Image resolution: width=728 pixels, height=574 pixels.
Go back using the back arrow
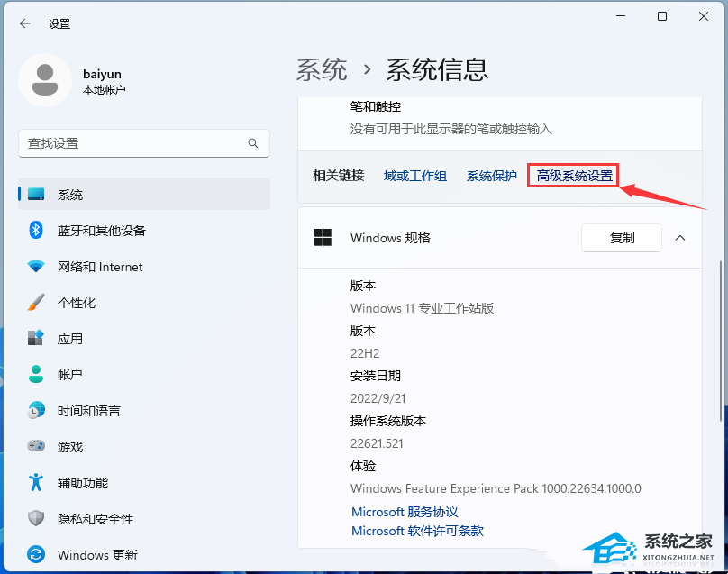pos(24,23)
